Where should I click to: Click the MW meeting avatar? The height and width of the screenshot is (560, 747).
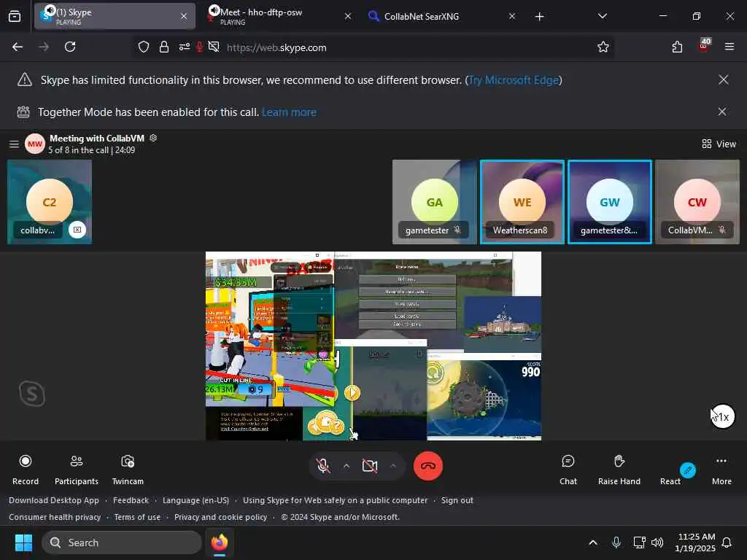click(35, 144)
